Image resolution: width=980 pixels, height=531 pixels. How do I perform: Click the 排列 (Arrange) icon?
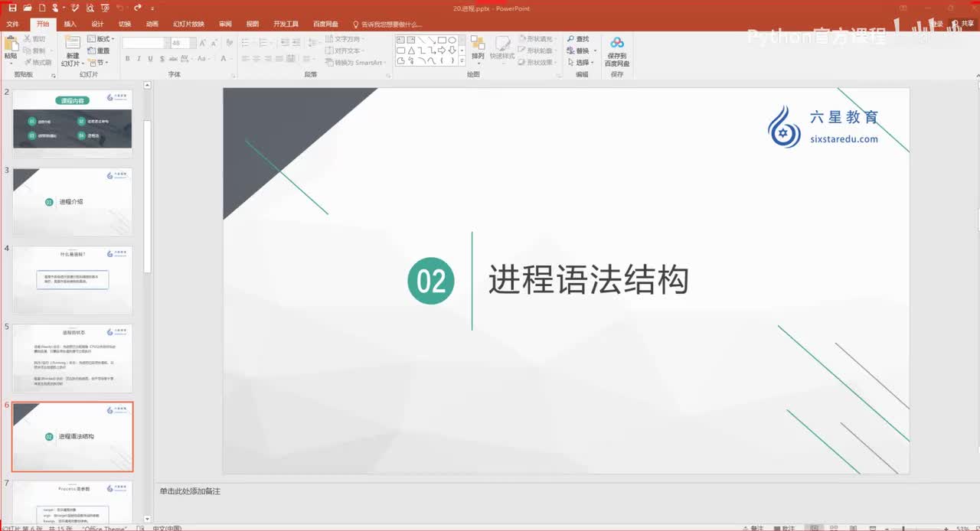[478, 46]
